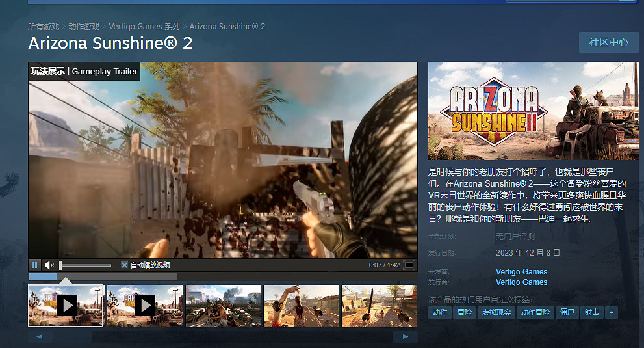Uncheck the 自动播放视频 autoplay checkbox
Screen dimensions: 644x348
click(x=124, y=265)
